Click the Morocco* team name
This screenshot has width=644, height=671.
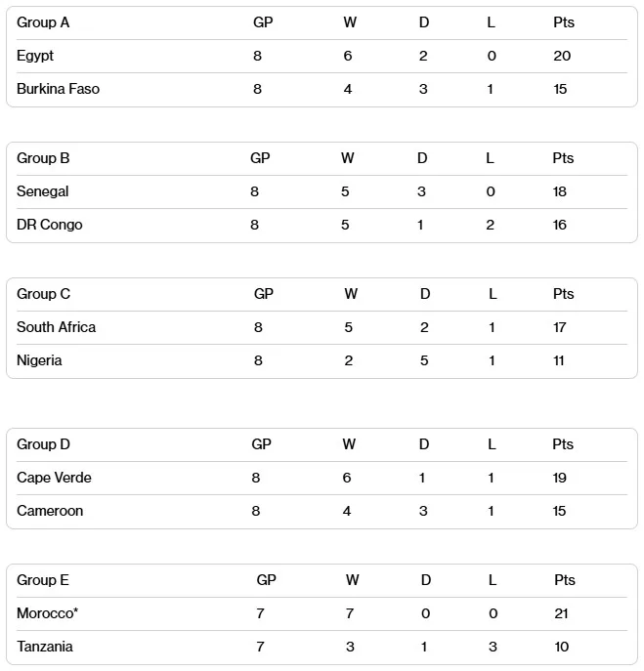47,613
